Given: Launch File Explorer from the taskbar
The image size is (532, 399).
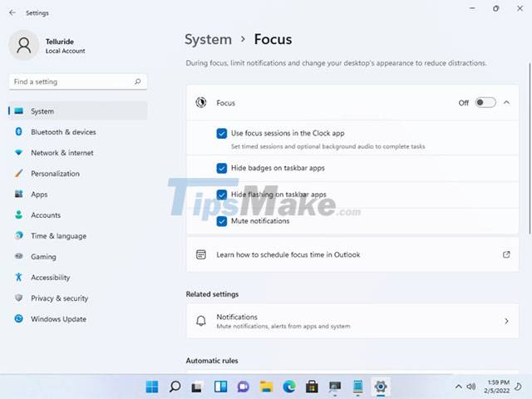Looking at the screenshot, I should click(x=266, y=387).
